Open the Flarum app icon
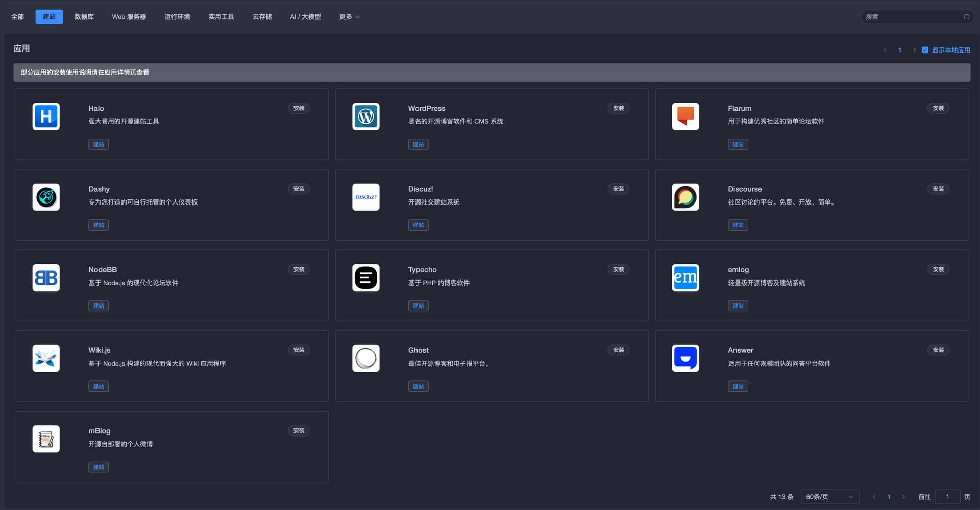The height and width of the screenshot is (510, 980). pyautogui.click(x=685, y=116)
